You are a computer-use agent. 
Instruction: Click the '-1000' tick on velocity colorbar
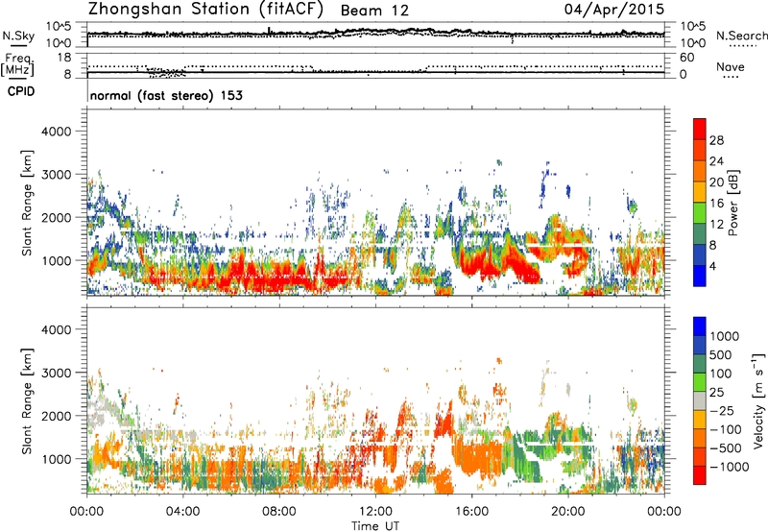click(730, 467)
